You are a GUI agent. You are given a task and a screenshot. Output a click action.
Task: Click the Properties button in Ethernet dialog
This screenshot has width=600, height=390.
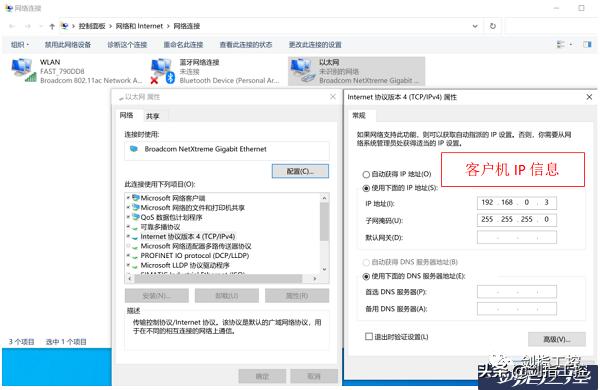coord(297,295)
